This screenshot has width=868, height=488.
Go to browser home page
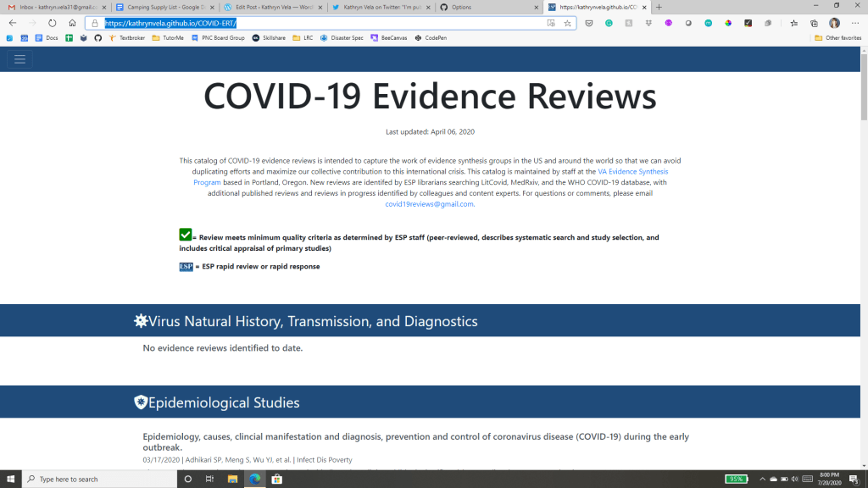pyautogui.click(x=72, y=23)
